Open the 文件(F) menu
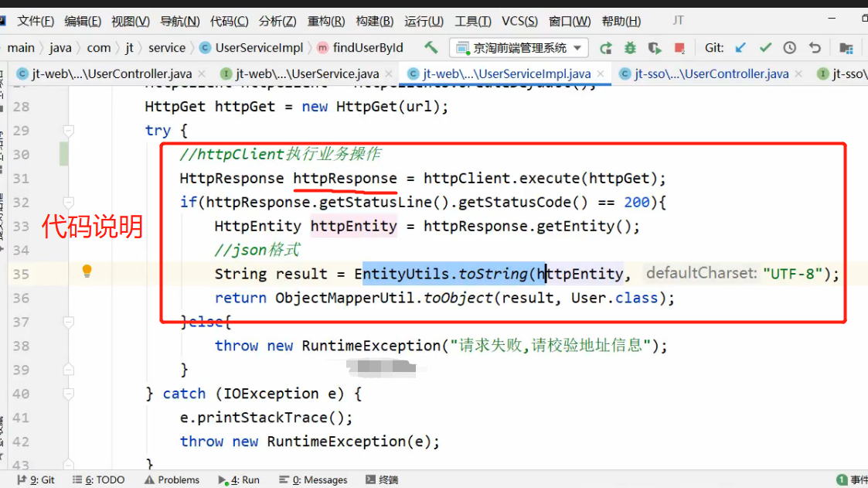Image resolution: width=868 pixels, height=488 pixels. pyautogui.click(x=36, y=21)
